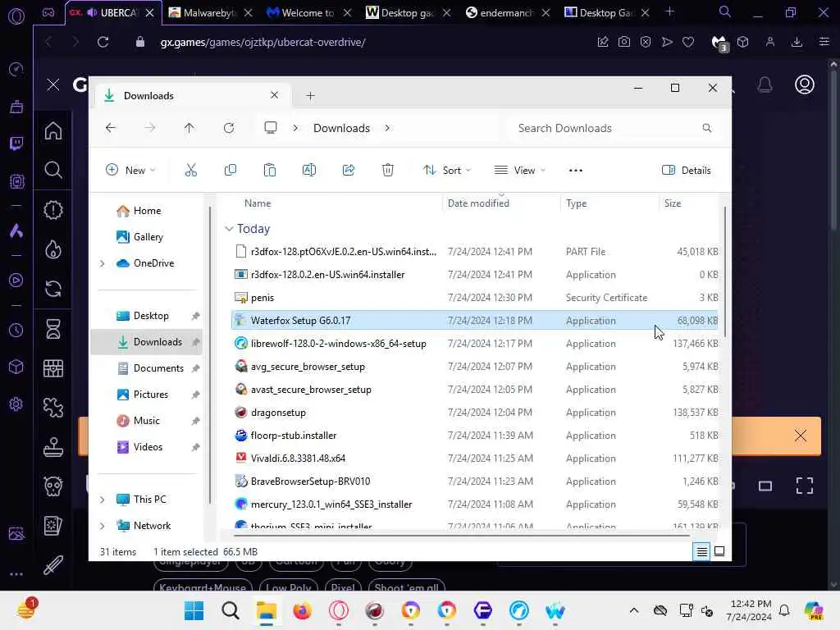This screenshot has width=840, height=630.
Task: Click the chevron before Downloads in the address bar
Action: click(x=295, y=128)
